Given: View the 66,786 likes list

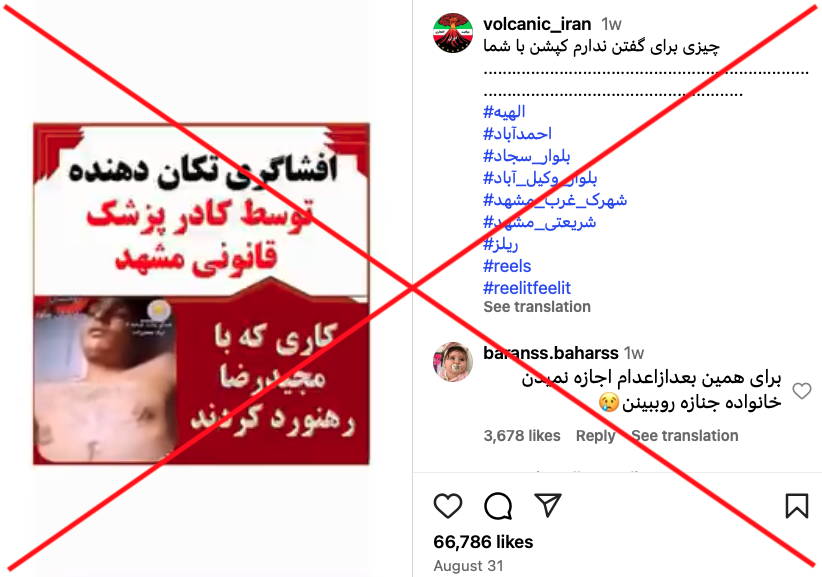Looking at the screenshot, I should coord(483,542).
